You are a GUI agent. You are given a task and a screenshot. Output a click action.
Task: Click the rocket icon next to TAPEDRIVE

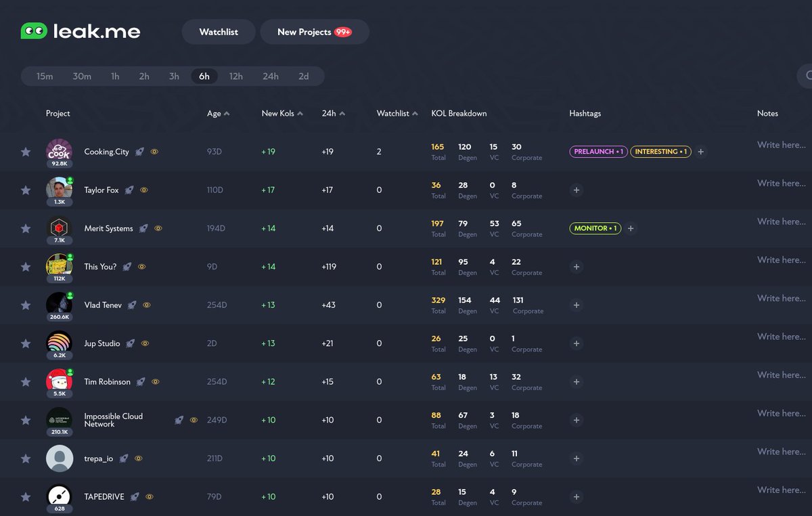[x=135, y=496]
